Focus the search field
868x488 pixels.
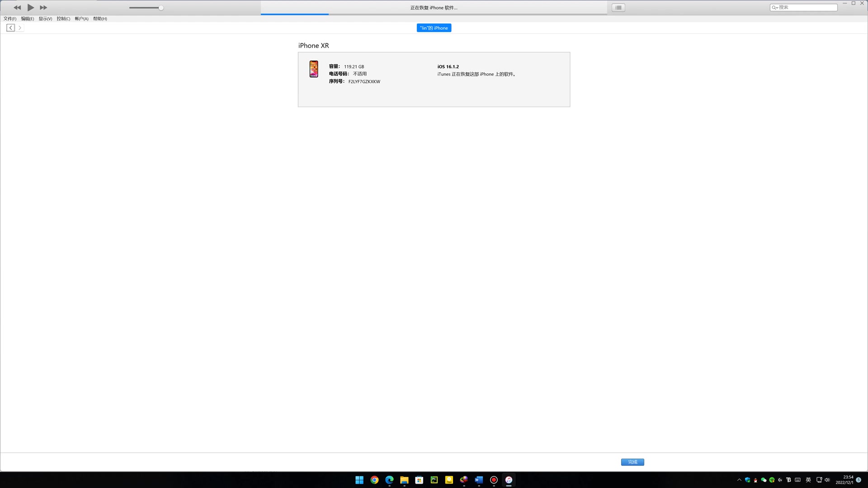click(x=804, y=7)
